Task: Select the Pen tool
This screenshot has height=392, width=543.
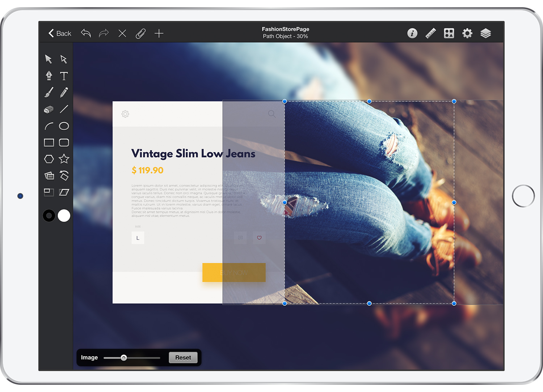Action: click(x=49, y=76)
